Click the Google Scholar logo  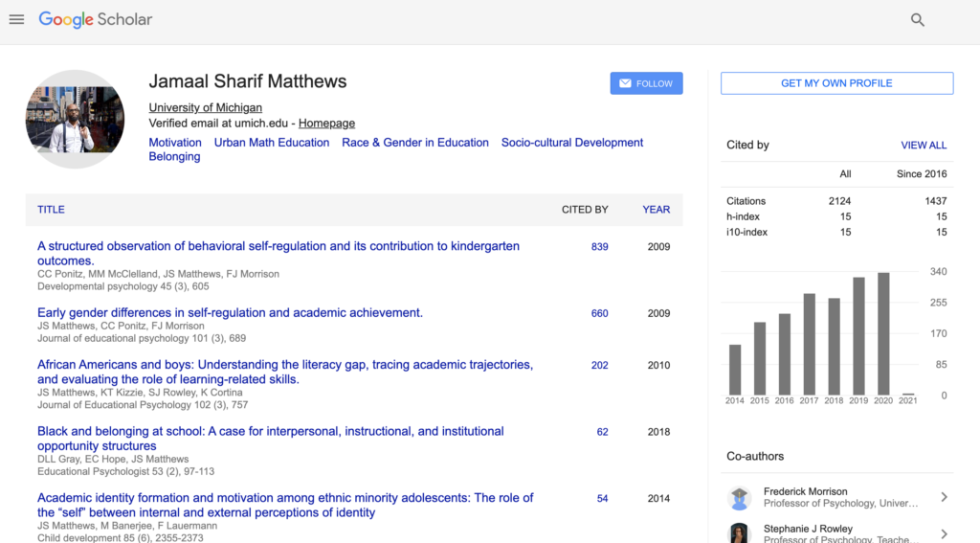[96, 19]
